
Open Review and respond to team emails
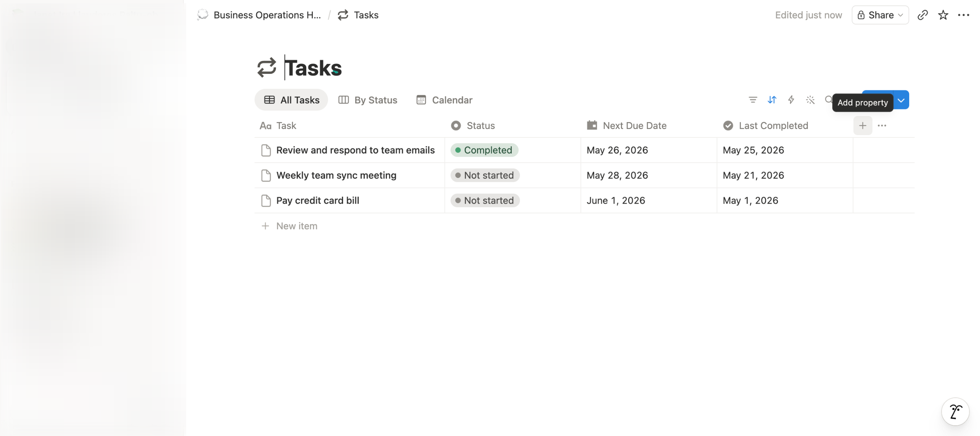[356, 150]
